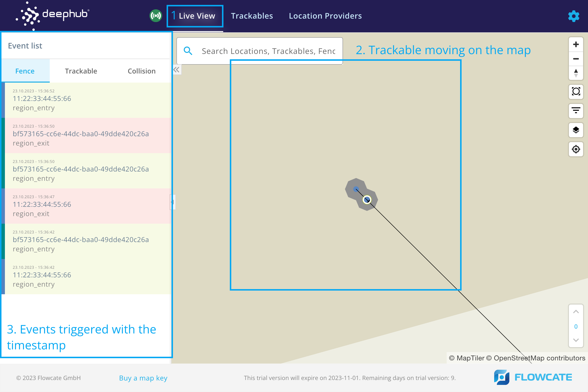Click the highlighted trackable marker on map
The image size is (588, 392).
[367, 199]
